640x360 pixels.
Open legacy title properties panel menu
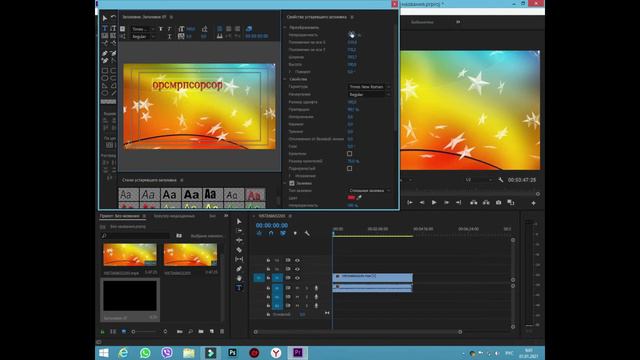pyautogui.click(x=352, y=17)
